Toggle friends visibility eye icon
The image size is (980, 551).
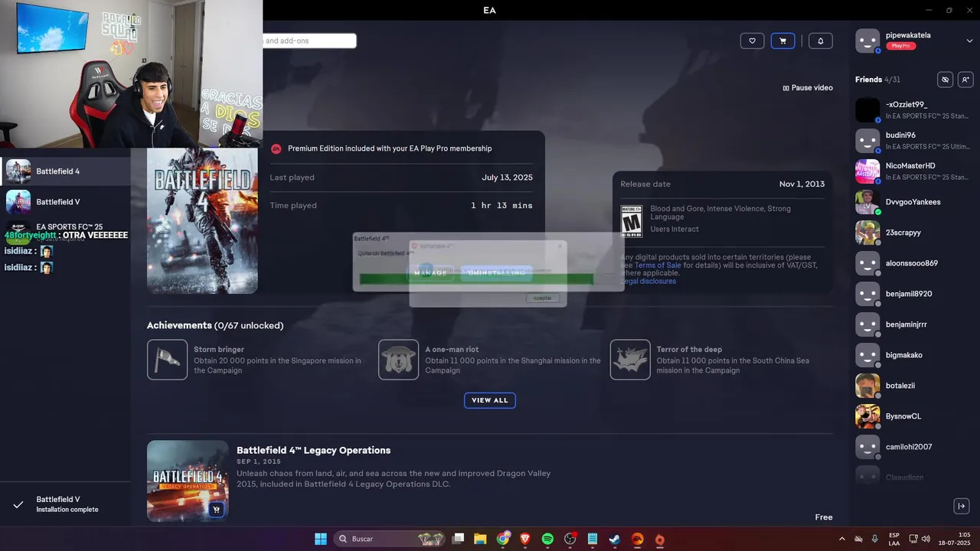[946, 80]
